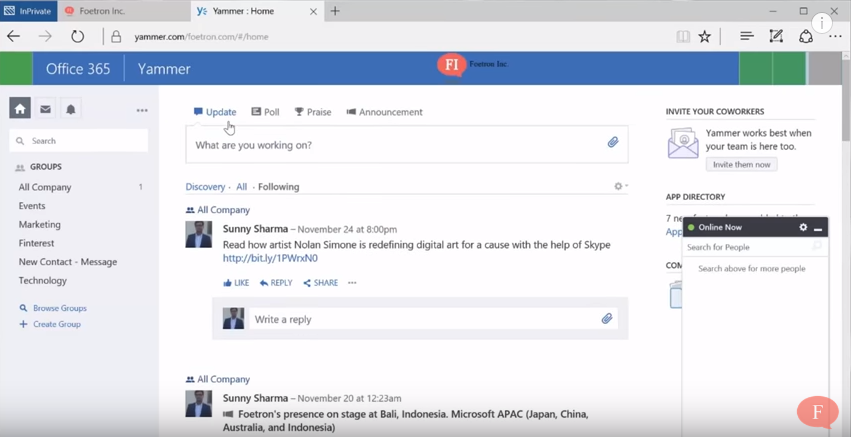Open the Edge more actions menu
This screenshot has height=437, width=851.
pyautogui.click(x=835, y=36)
